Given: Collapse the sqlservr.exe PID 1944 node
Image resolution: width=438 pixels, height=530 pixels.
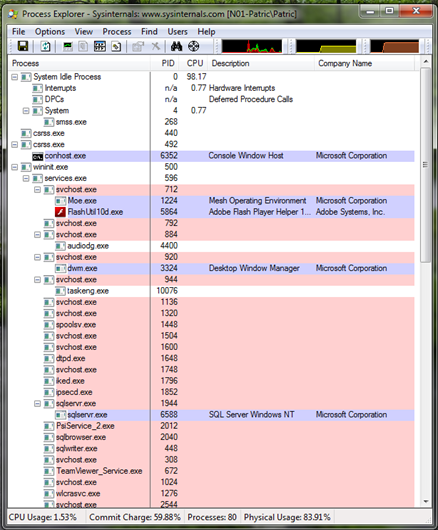Looking at the screenshot, I should [x=38, y=404].
